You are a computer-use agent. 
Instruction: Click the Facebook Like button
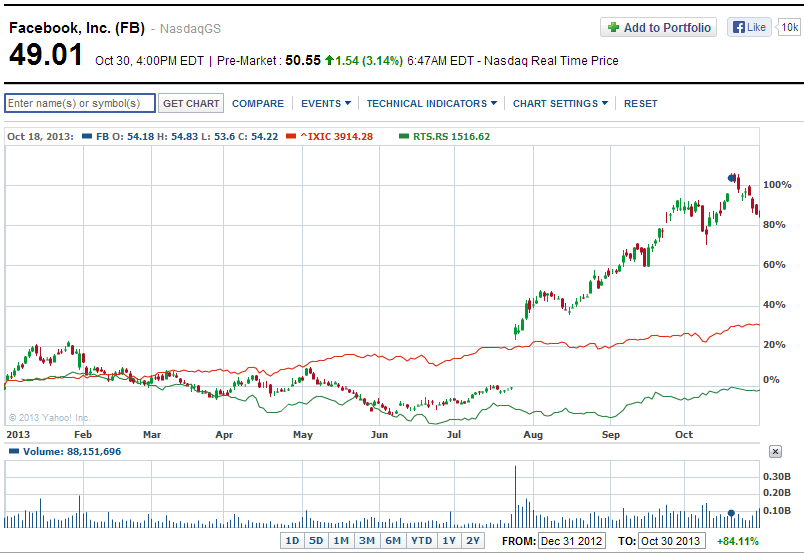coord(749,27)
